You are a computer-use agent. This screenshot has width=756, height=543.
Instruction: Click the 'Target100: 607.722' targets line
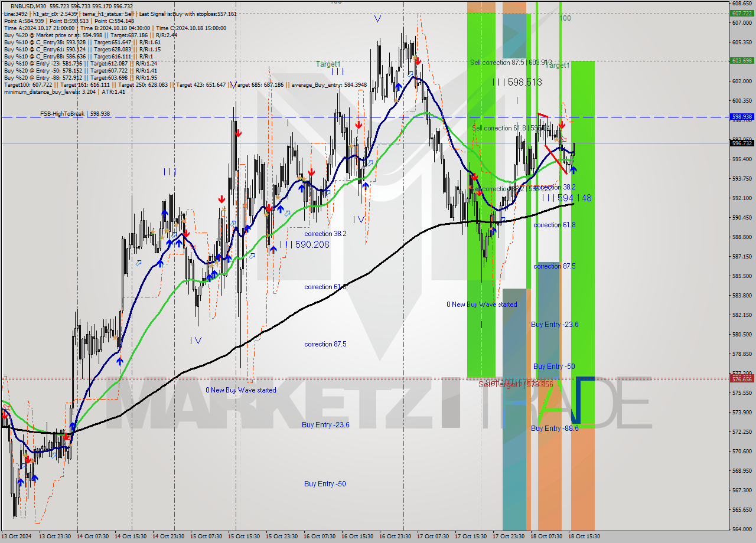pyautogui.click(x=185, y=84)
